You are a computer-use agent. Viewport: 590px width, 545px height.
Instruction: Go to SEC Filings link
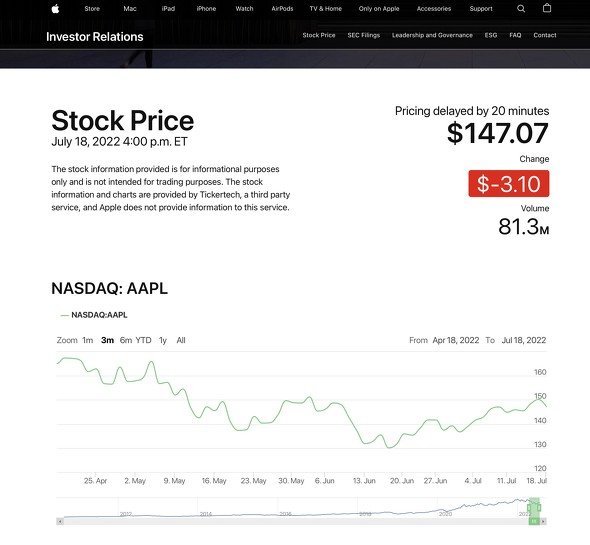point(363,35)
